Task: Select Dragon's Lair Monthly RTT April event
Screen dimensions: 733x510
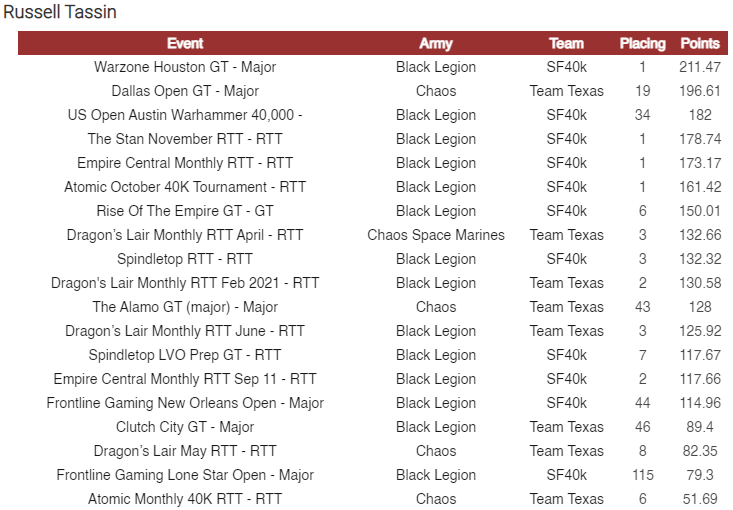Action: tap(185, 235)
